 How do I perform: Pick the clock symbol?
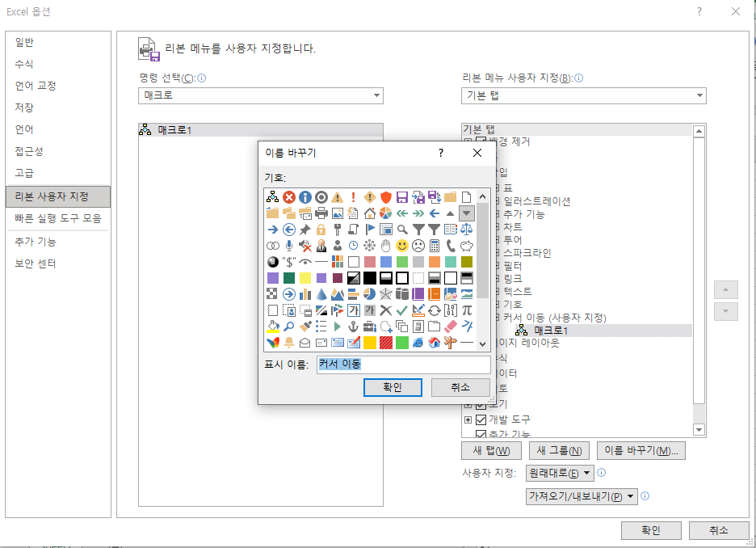[354, 246]
